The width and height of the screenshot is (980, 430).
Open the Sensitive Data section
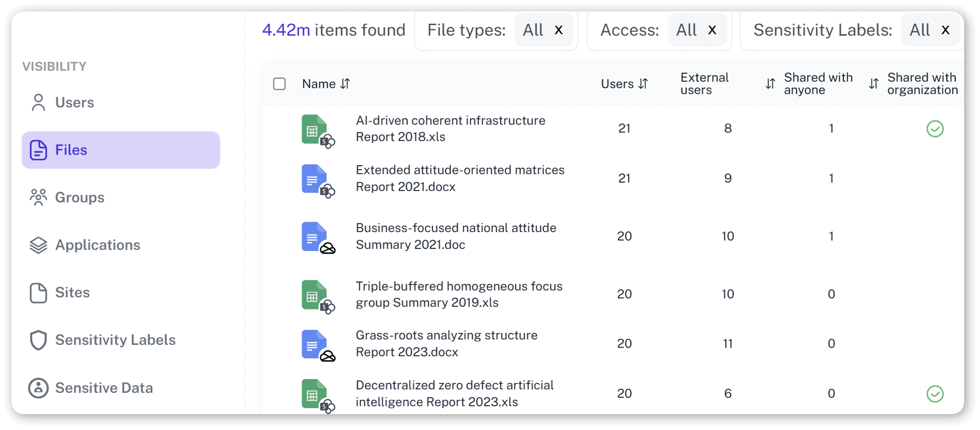(x=104, y=388)
